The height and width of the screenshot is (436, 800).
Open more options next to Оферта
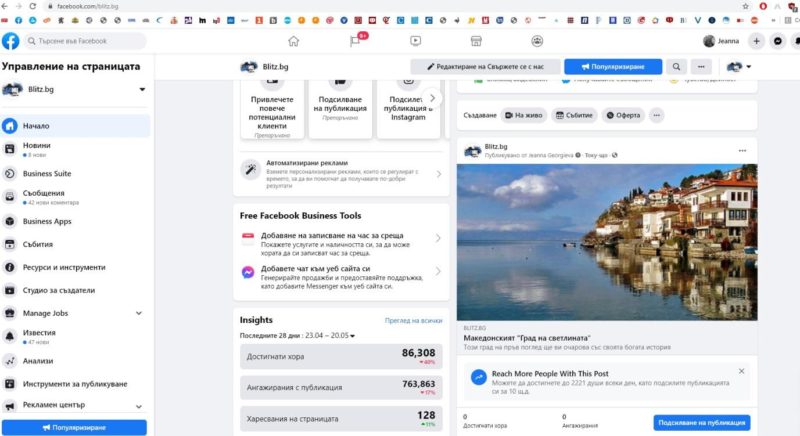657,115
